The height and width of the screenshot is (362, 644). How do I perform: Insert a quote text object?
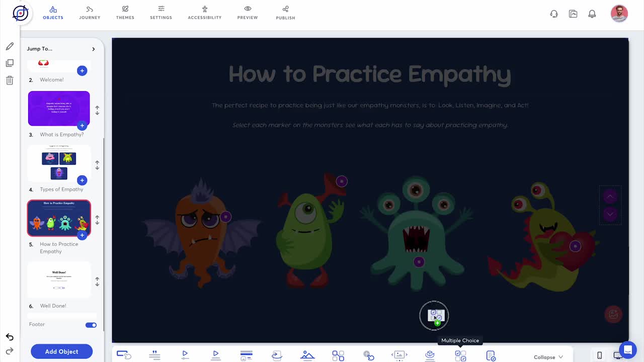154,355
